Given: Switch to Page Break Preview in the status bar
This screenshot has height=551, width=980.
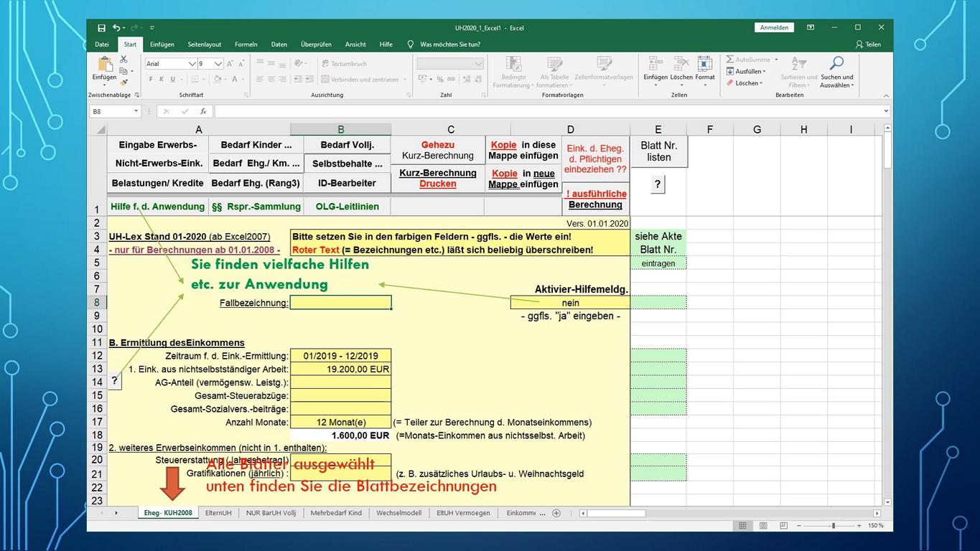Looking at the screenshot, I should [785, 526].
